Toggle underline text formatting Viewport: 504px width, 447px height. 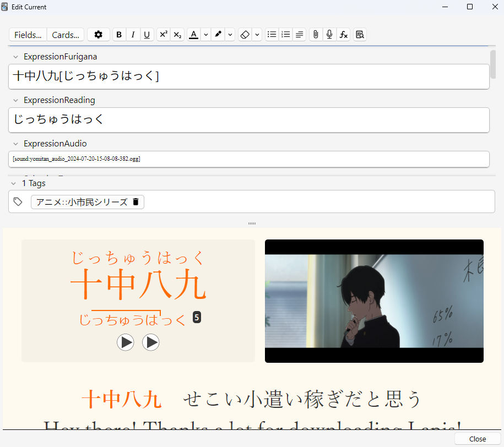click(147, 35)
